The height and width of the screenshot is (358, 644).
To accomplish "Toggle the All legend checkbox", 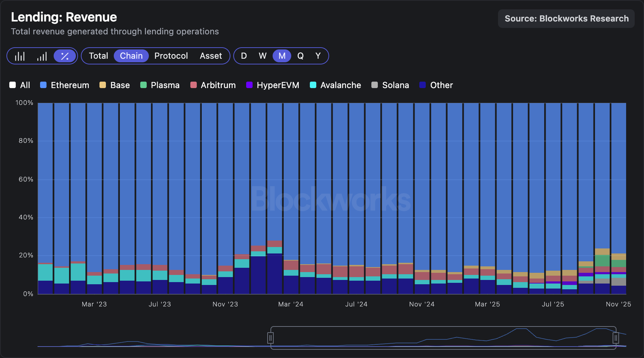I will click(13, 85).
